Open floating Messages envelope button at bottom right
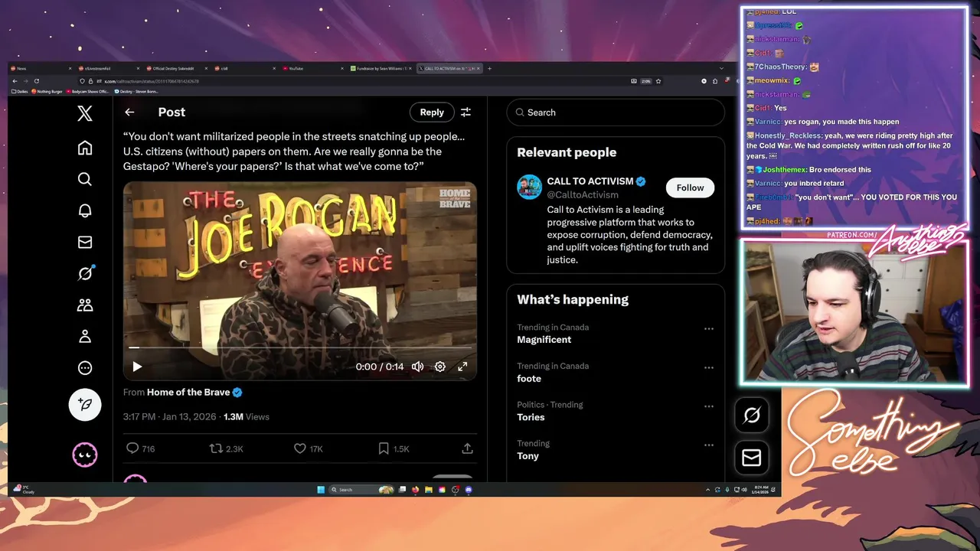The image size is (980, 551). pyautogui.click(x=752, y=458)
